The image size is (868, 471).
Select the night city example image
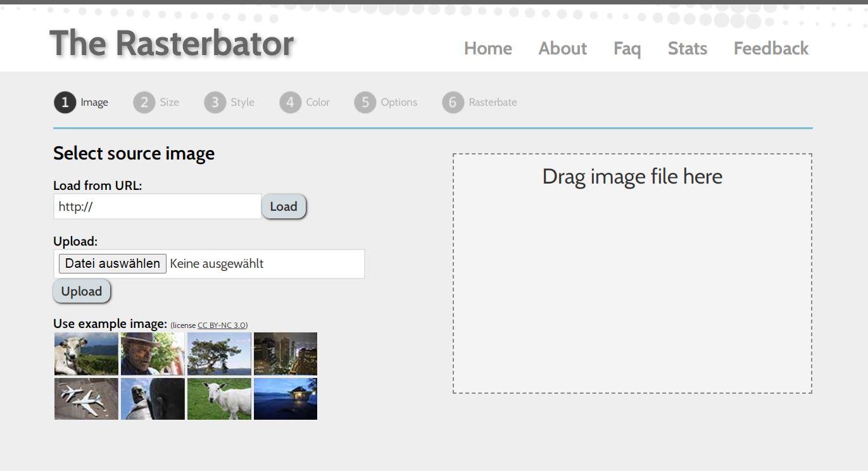(x=285, y=354)
